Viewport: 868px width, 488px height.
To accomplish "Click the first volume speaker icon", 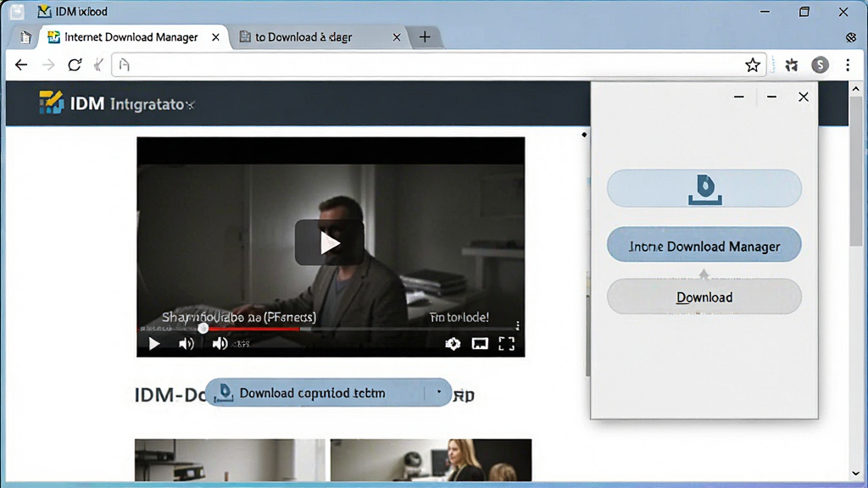I will [186, 344].
